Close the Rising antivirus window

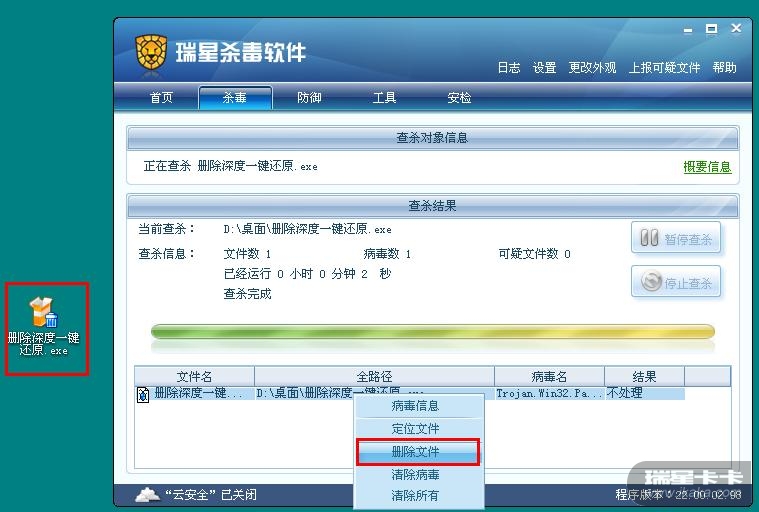tap(736, 29)
